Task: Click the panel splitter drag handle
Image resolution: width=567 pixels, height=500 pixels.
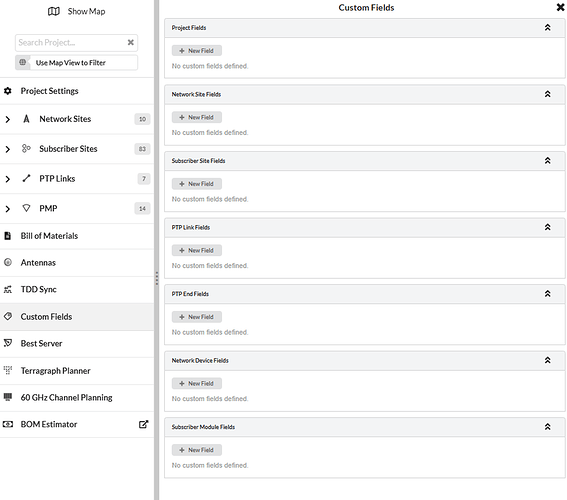Action: (x=157, y=278)
